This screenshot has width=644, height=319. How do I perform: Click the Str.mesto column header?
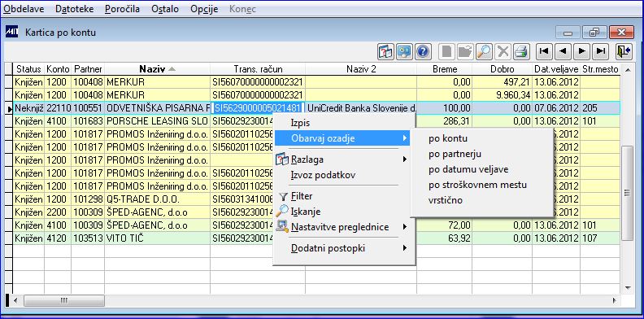click(x=599, y=69)
